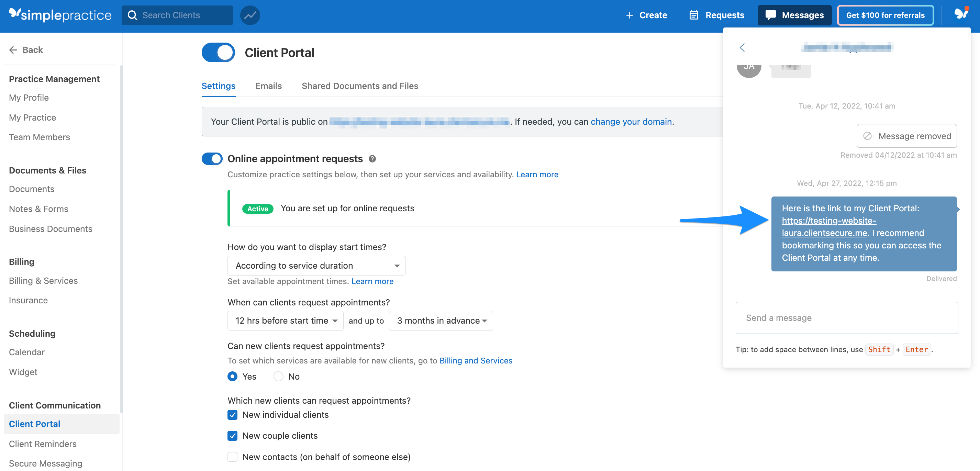
Task: Click the change your domain link
Action: [631, 122]
